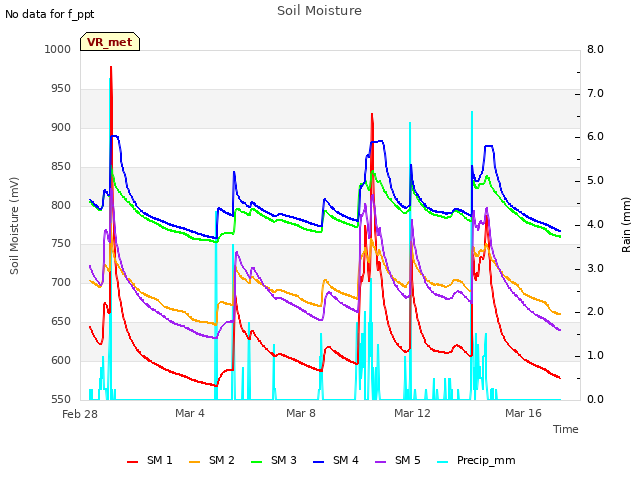Click the 900 left-axis tick label
This screenshot has height=480, width=640.
click(61, 127)
